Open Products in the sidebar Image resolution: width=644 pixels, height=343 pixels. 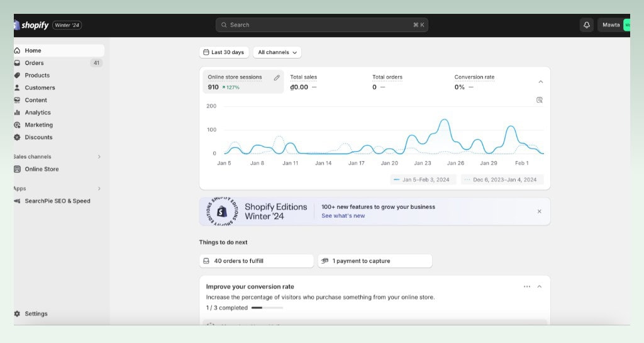point(59,75)
